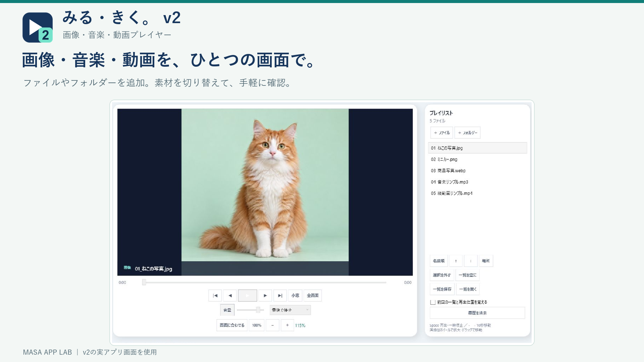644x362 pixels.
Task: Click the 115% zoom level readout
Action: [300, 325]
